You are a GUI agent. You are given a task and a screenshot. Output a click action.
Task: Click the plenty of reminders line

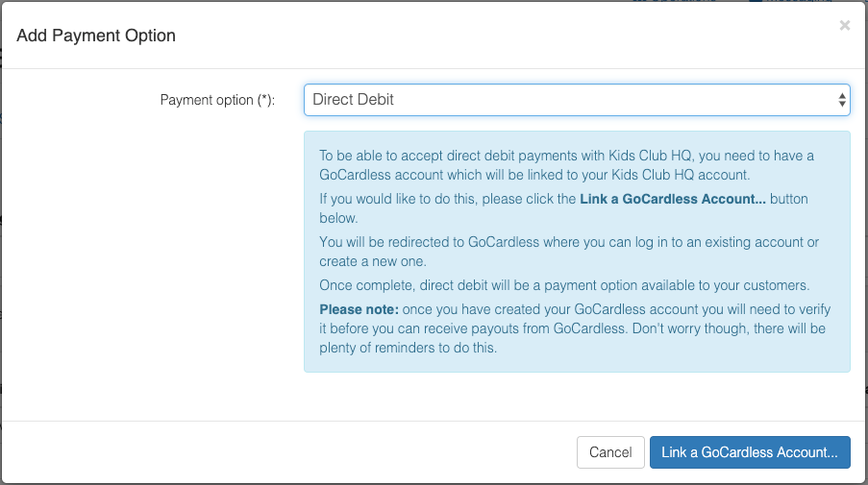pos(408,348)
